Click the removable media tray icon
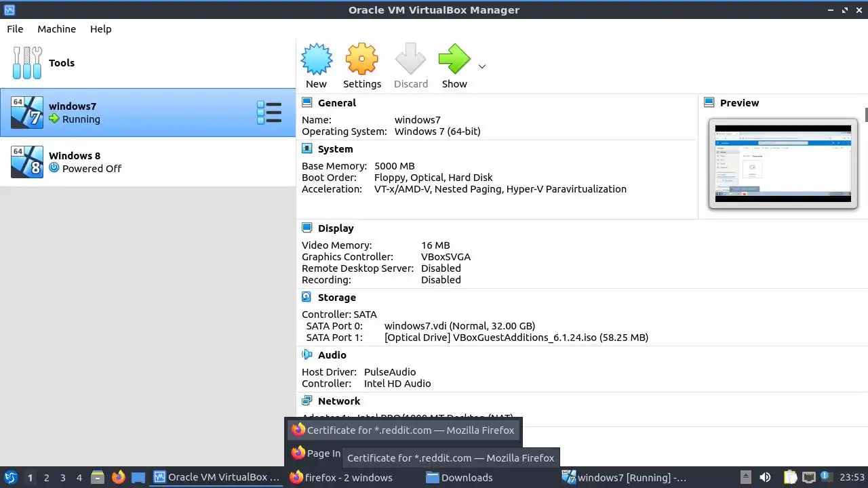This screenshot has height=488, width=868. coord(745,477)
